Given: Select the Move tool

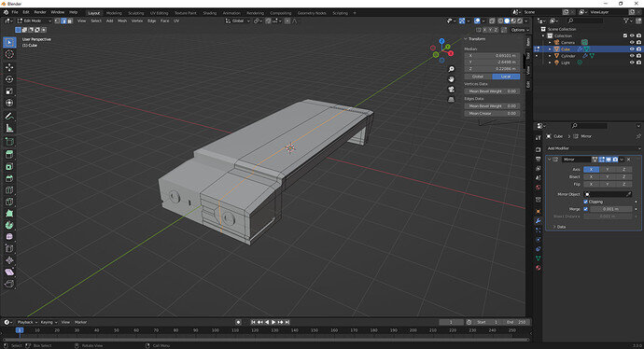Looking at the screenshot, I should coord(9,67).
